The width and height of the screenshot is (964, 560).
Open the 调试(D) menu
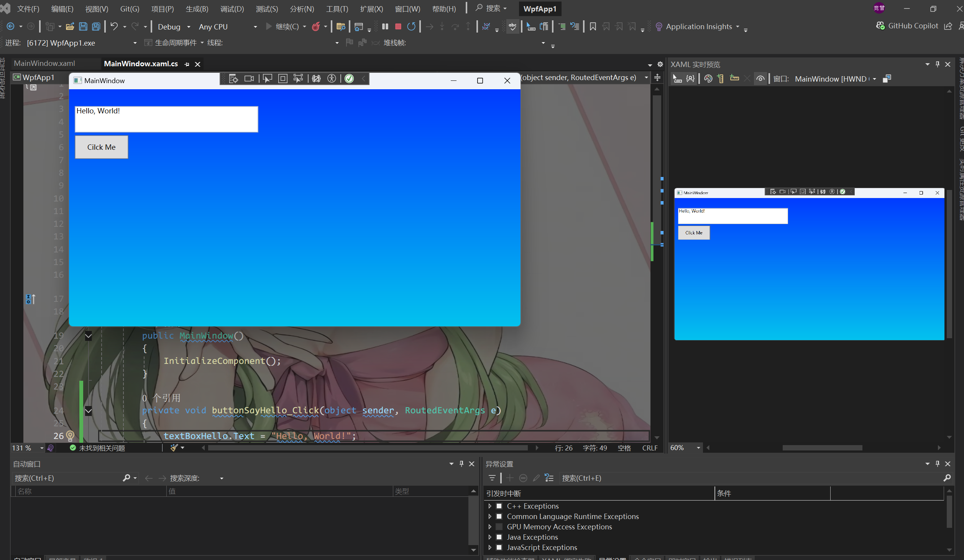(x=232, y=9)
